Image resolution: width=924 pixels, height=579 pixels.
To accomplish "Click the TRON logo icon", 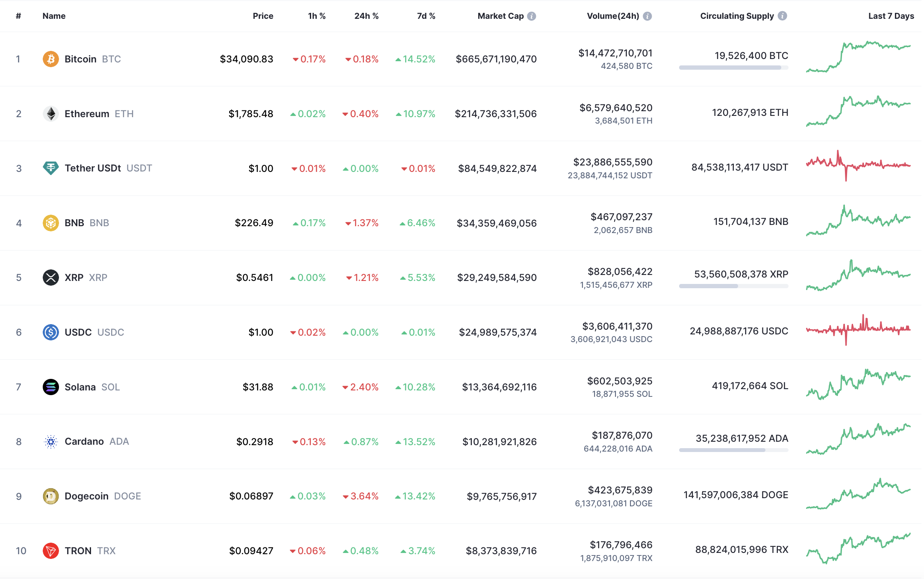I will point(50,551).
